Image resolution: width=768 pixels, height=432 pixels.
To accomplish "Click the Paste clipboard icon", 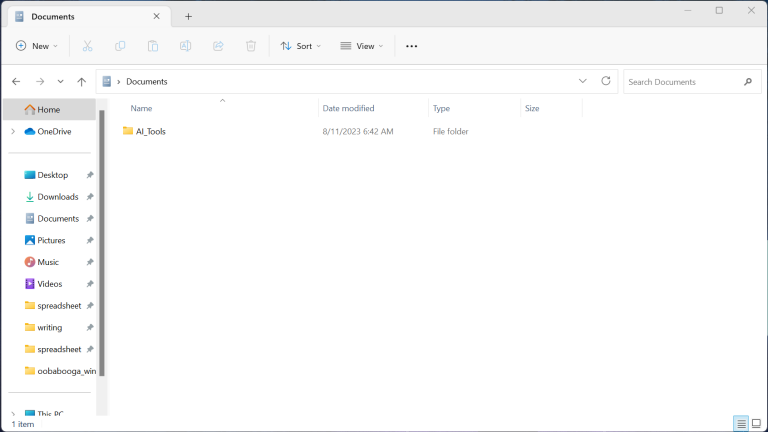I will [153, 46].
